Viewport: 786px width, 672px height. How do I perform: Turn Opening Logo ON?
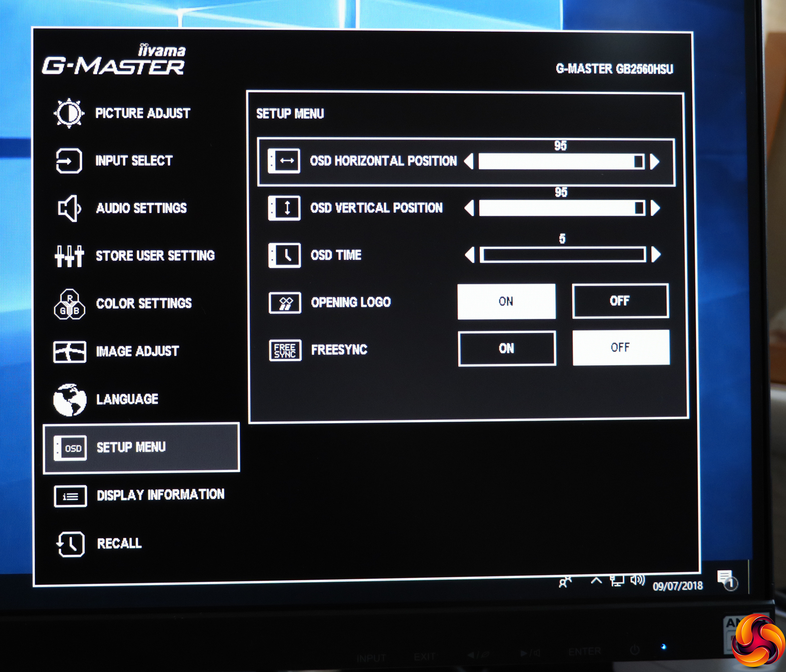point(506,302)
